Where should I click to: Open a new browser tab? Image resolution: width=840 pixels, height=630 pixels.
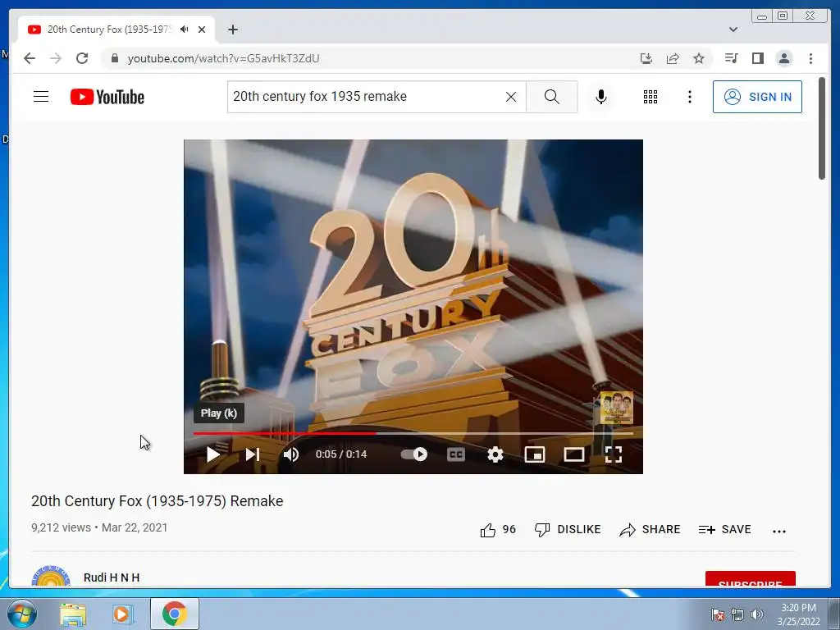point(232,30)
